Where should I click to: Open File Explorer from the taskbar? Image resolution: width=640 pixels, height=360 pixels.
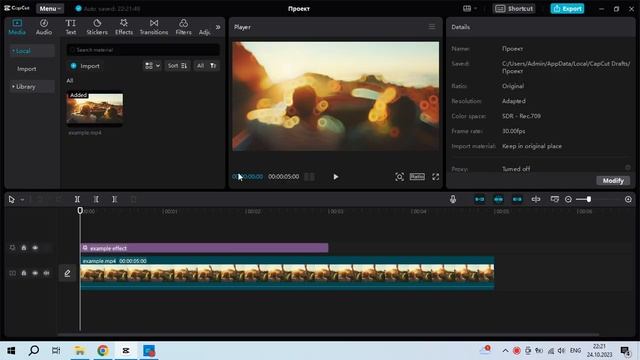(80, 351)
